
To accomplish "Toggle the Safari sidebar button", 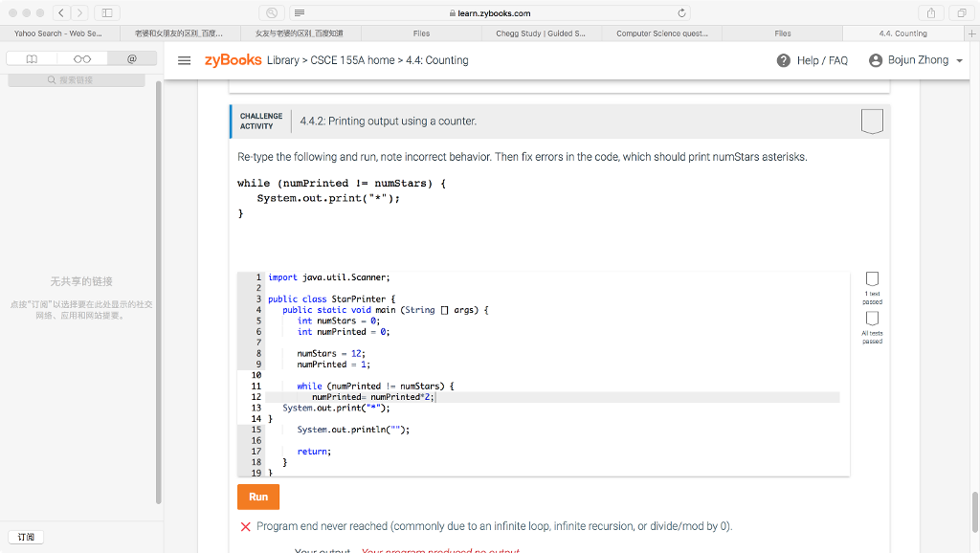I will (x=107, y=12).
